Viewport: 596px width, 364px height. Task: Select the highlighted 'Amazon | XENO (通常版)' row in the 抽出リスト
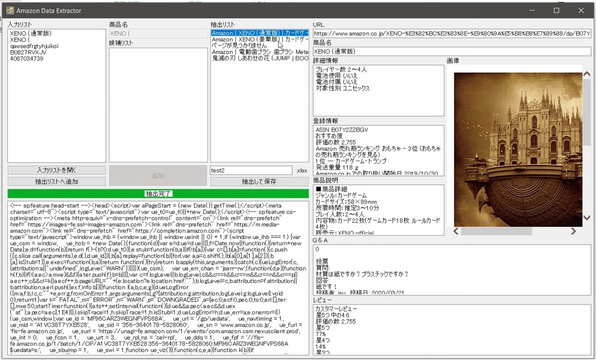point(259,33)
